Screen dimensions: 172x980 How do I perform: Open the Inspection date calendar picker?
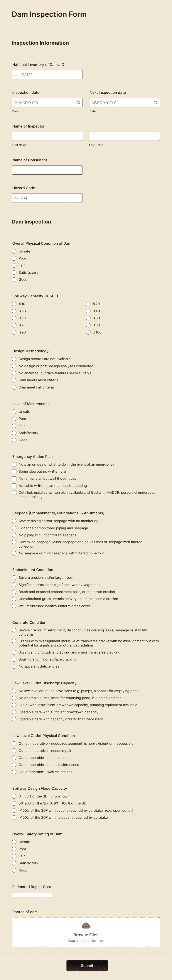click(x=77, y=102)
